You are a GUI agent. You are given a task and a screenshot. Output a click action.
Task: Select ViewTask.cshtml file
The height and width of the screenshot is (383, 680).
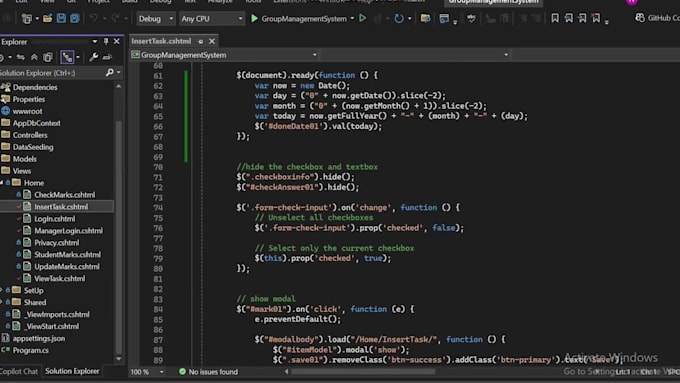pyautogui.click(x=59, y=278)
